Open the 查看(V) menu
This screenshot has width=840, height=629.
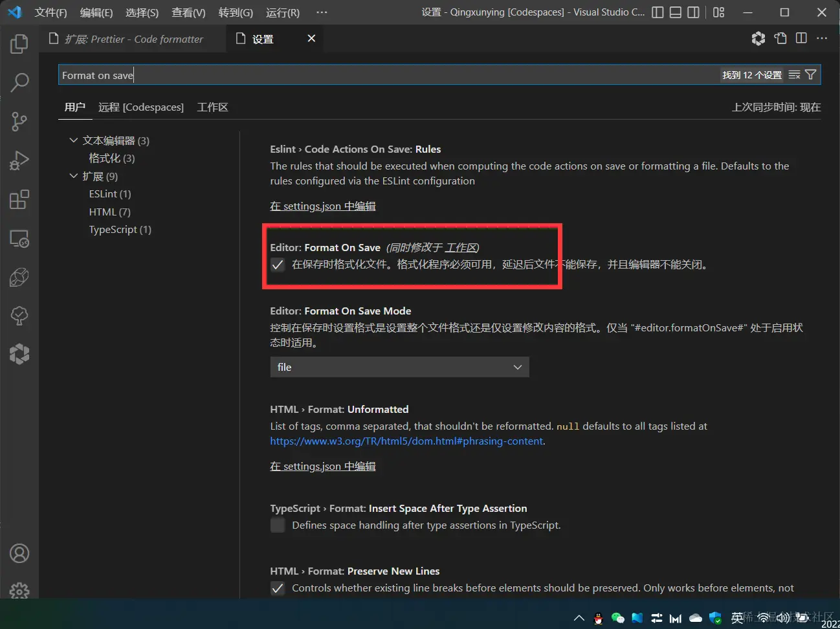click(188, 12)
